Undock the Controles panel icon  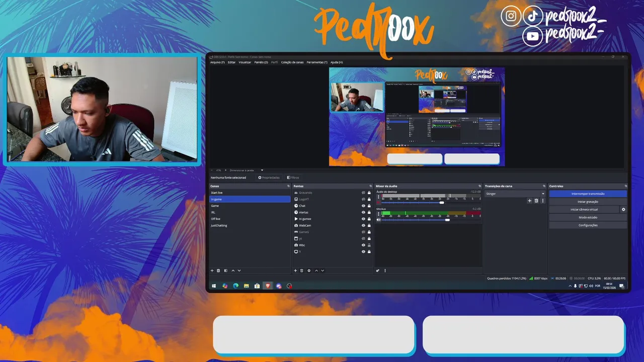tap(625, 186)
